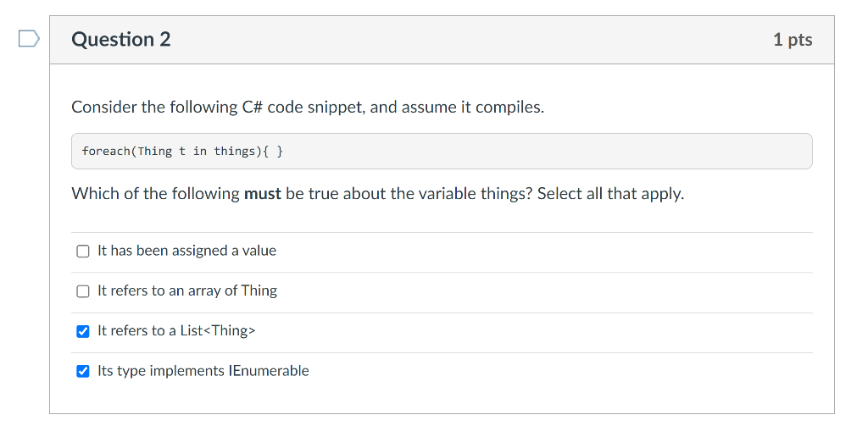Image resolution: width=868 pixels, height=437 pixels.
Task: Click the bold word 'must' in the question
Action: [263, 194]
